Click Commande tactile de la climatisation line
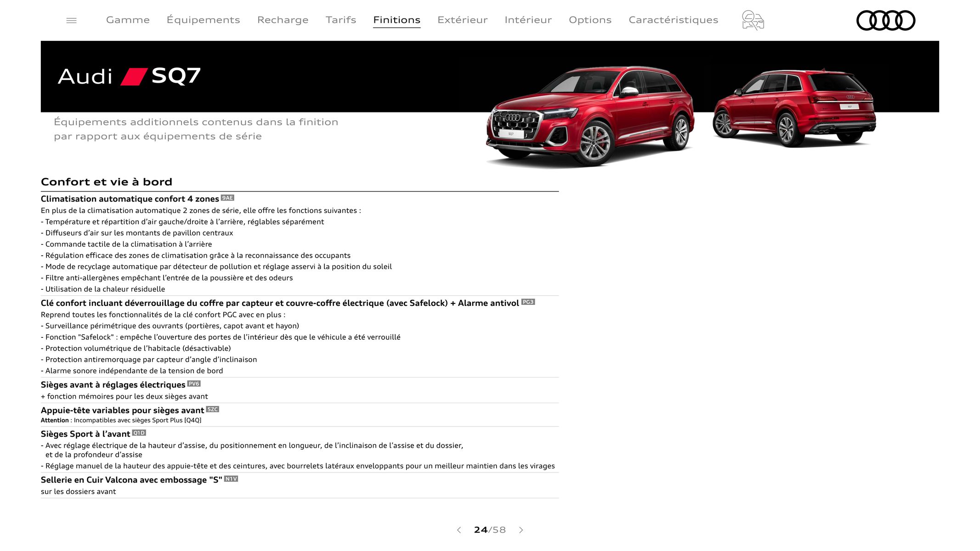The height and width of the screenshot is (551, 980). tap(126, 244)
